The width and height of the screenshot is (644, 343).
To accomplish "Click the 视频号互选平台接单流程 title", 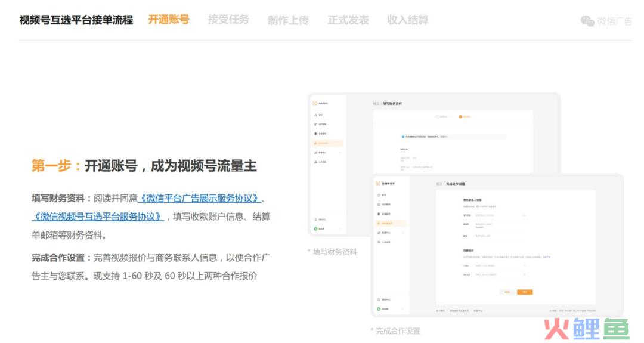I will click(76, 20).
